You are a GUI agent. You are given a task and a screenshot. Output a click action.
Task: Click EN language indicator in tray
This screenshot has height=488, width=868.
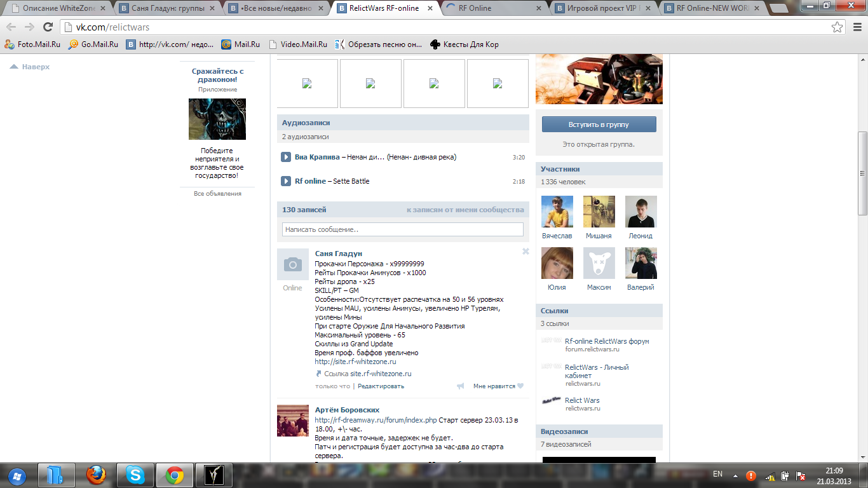tap(718, 474)
